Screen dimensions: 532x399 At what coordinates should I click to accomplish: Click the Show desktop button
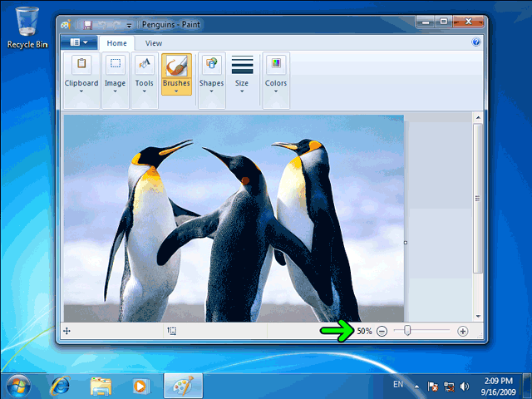527,386
